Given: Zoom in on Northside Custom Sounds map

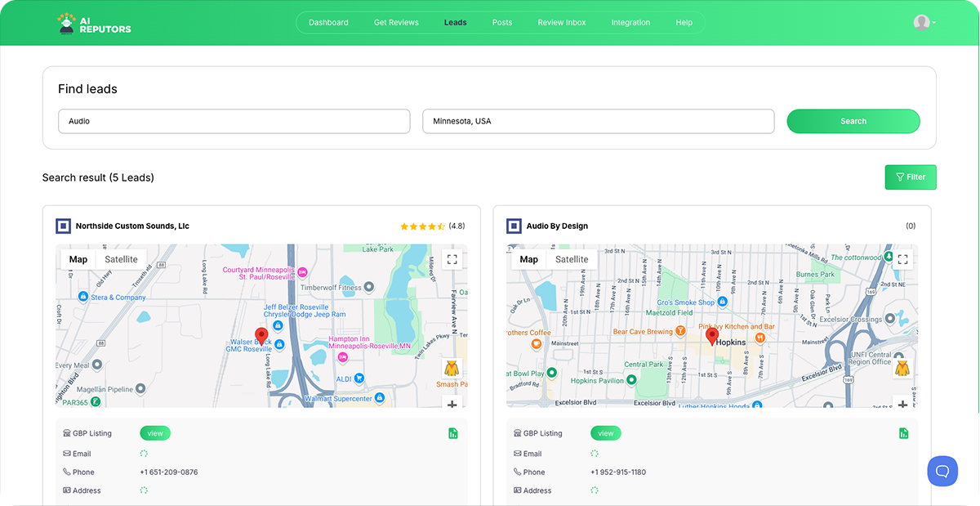Looking at the screenshot, I should point(452,403).
